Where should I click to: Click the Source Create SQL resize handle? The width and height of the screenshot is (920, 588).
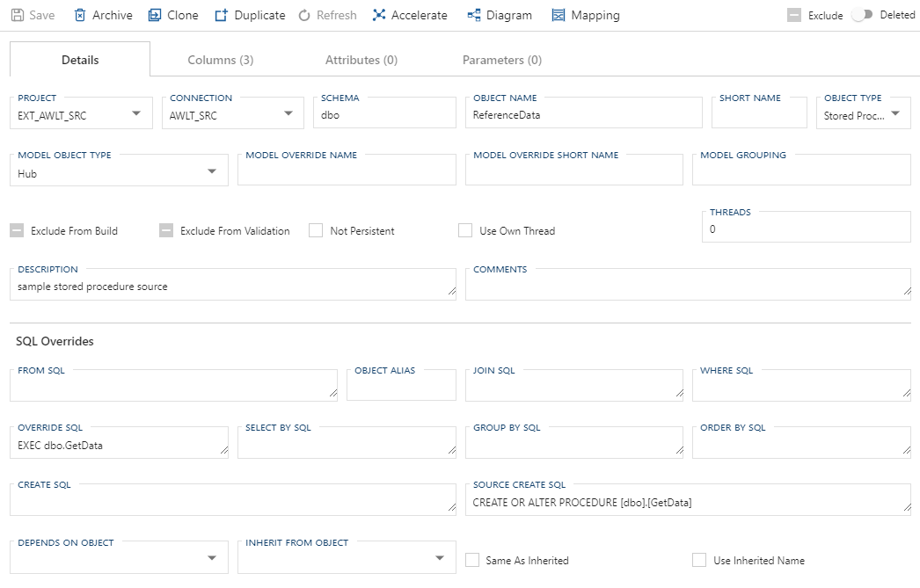[907, 506]
